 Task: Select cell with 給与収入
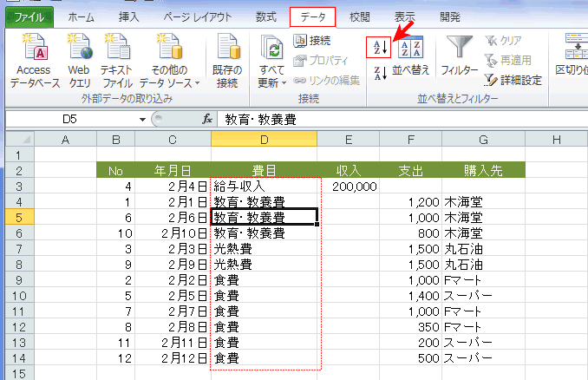click(264, 187)
